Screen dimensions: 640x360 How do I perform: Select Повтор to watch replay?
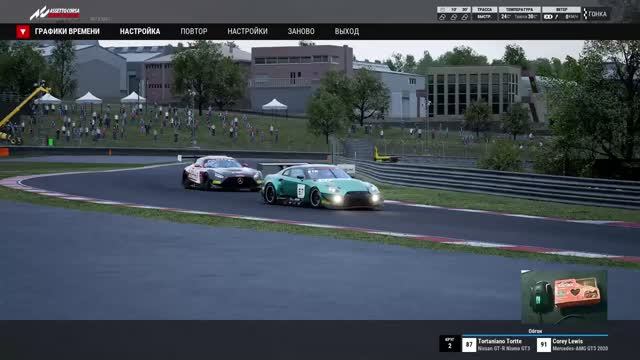pyautogui.click(x=194, y=31)
